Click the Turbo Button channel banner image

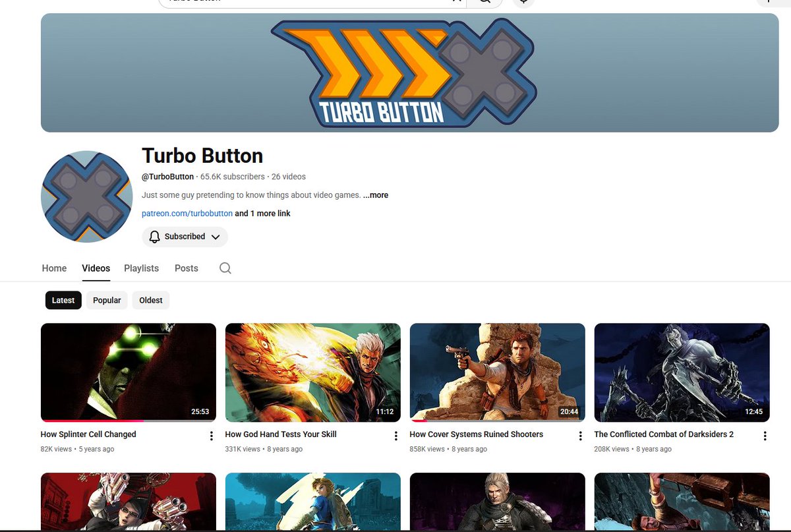(409, 73)
